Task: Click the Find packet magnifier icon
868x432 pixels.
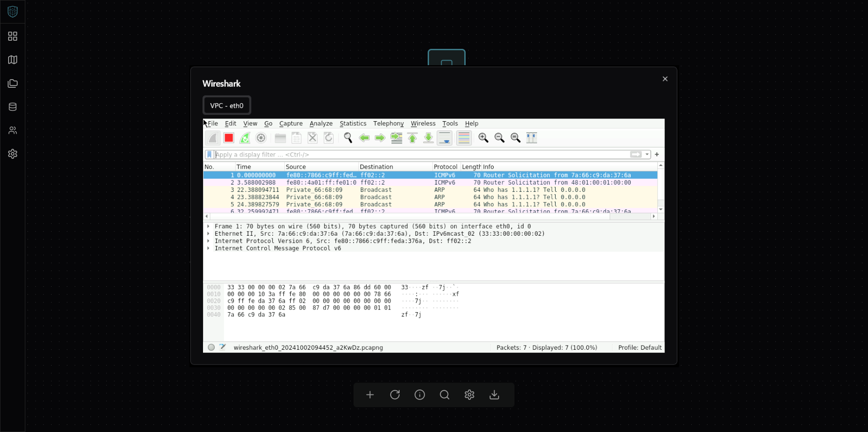Action: point(348,138)
